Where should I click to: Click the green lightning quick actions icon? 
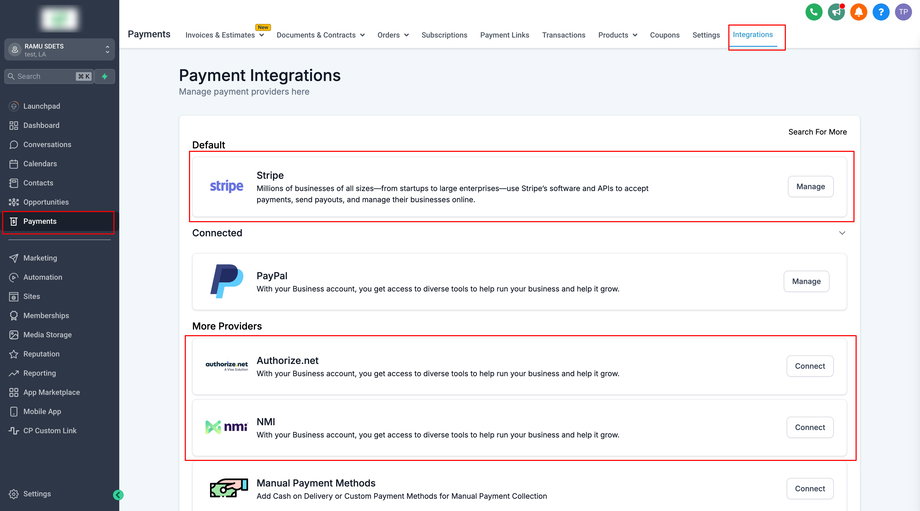click(x=104, y=76)
